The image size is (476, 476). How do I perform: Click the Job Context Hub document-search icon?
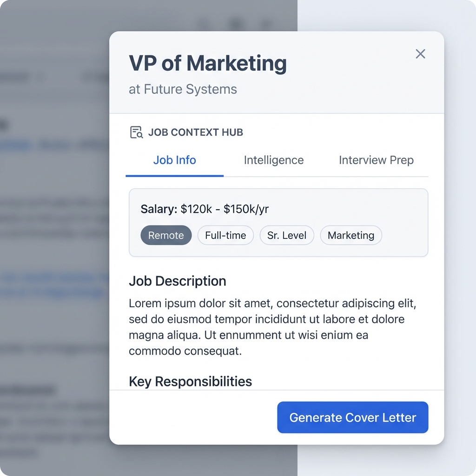[136, 132]
